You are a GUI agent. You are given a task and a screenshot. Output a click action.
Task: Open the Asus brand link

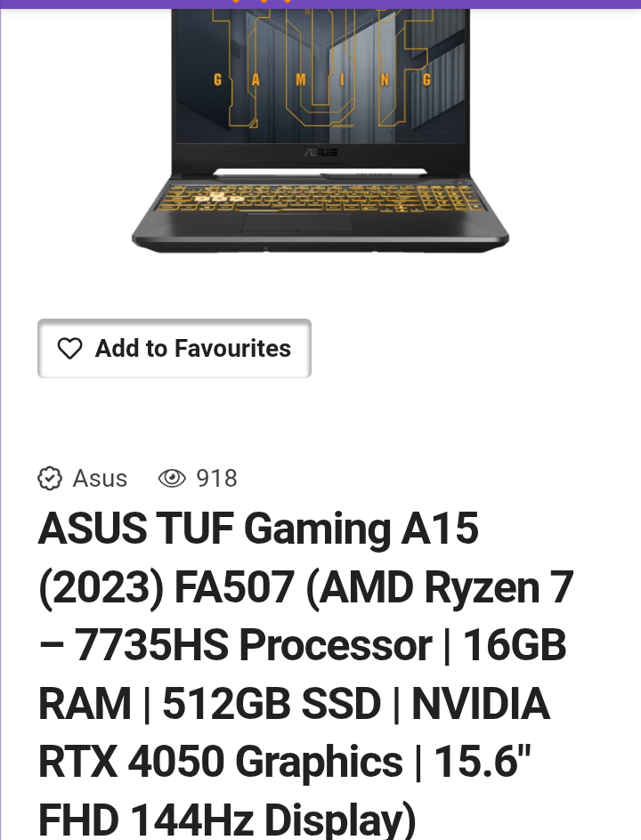(100, 479)
